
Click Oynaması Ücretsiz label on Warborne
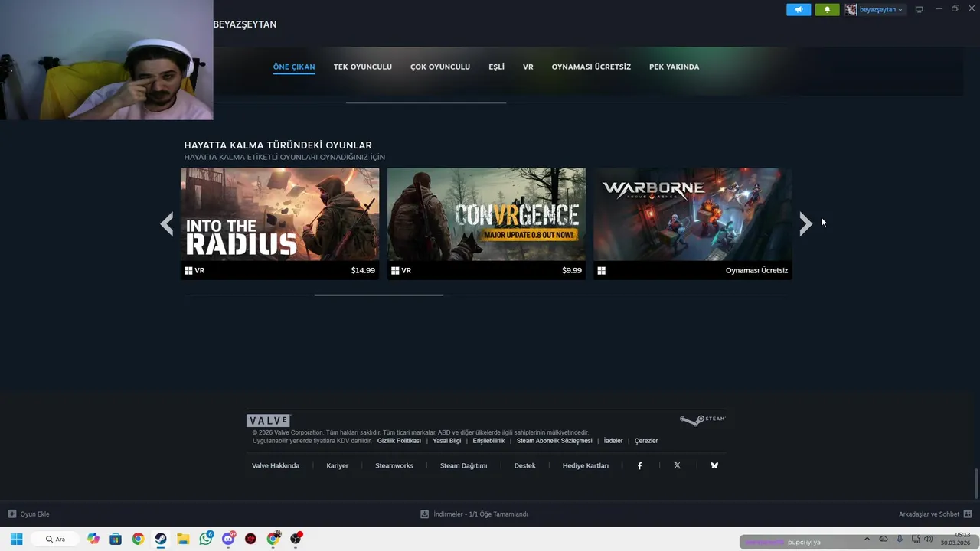click(x=756, y=270)
